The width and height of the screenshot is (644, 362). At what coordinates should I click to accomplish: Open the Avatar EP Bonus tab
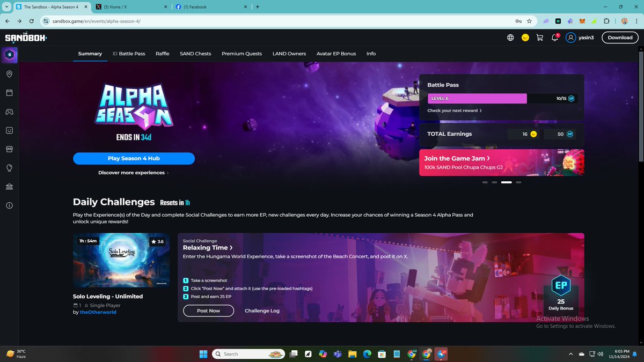pyautogui.click(x=336, y=54)
